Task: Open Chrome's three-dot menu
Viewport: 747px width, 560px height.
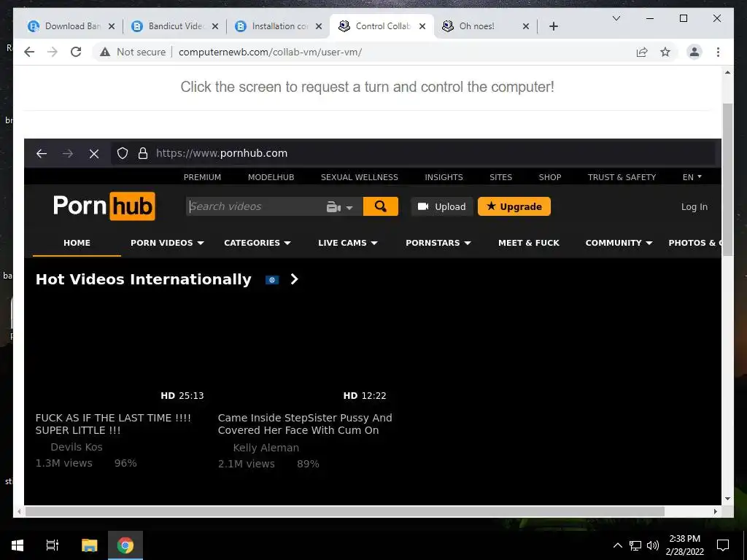Action: (x=718, y=52)
